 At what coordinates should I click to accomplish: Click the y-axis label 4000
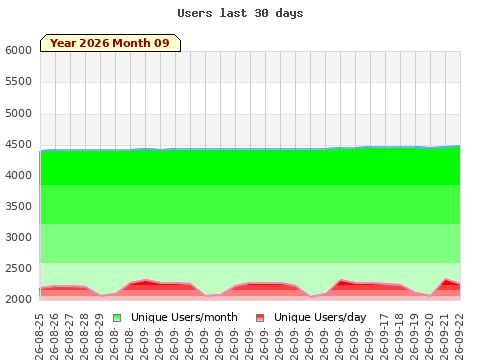pyautogui.click(x=18, y=175)
